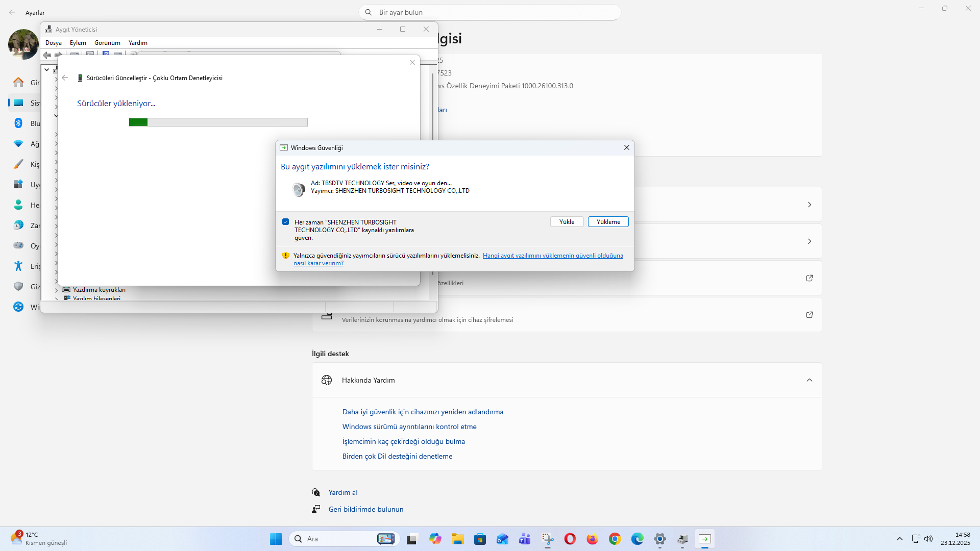Open the Dosya menu in Aygıt Yöneticisi
The width and height of the screenshot is (980, 551).
(x=54, y=43)
